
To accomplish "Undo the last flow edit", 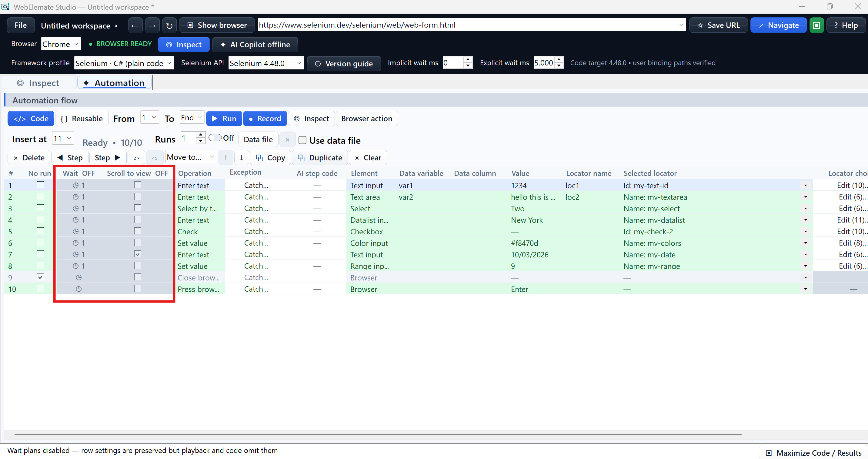I will click(136, 158).
